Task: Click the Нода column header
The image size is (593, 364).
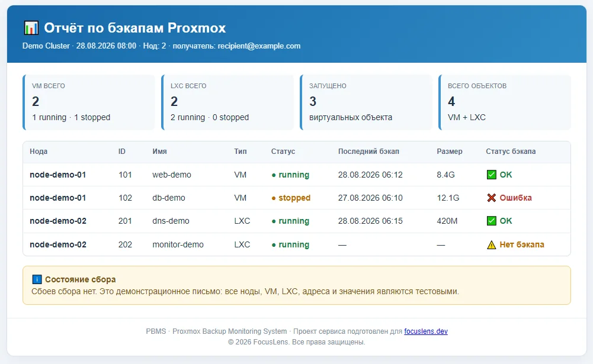Action: [x=39, y=151]
